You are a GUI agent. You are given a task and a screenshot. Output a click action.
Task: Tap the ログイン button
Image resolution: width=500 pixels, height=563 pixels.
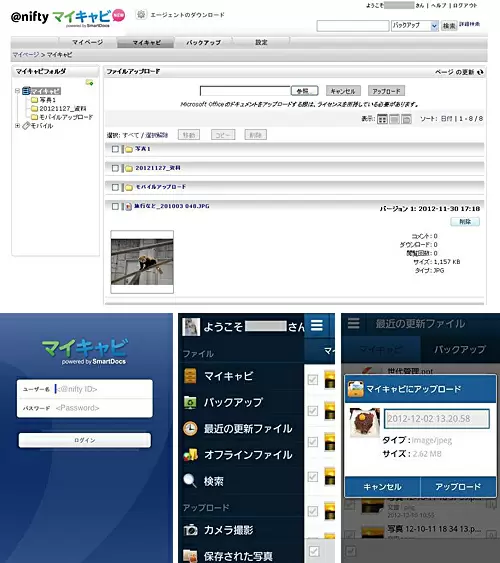85,440
